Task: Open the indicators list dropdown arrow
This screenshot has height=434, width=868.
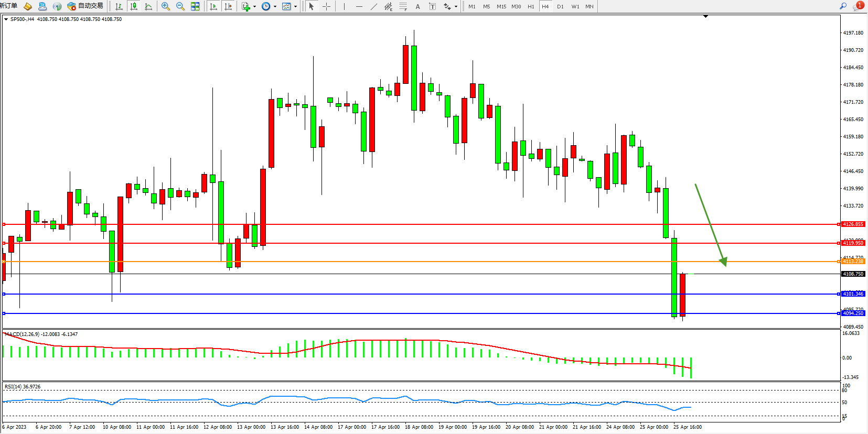Action: 255,7
